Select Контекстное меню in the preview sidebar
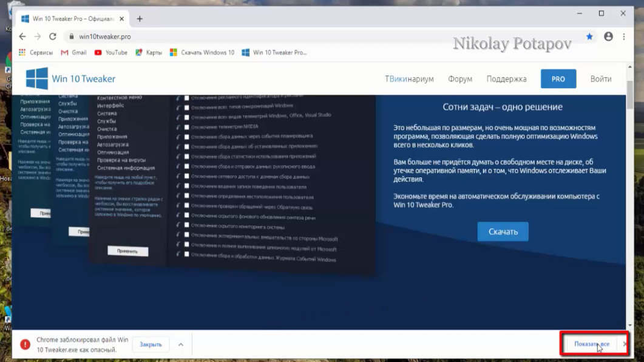The image size is (644, 362). coord(119,98)
